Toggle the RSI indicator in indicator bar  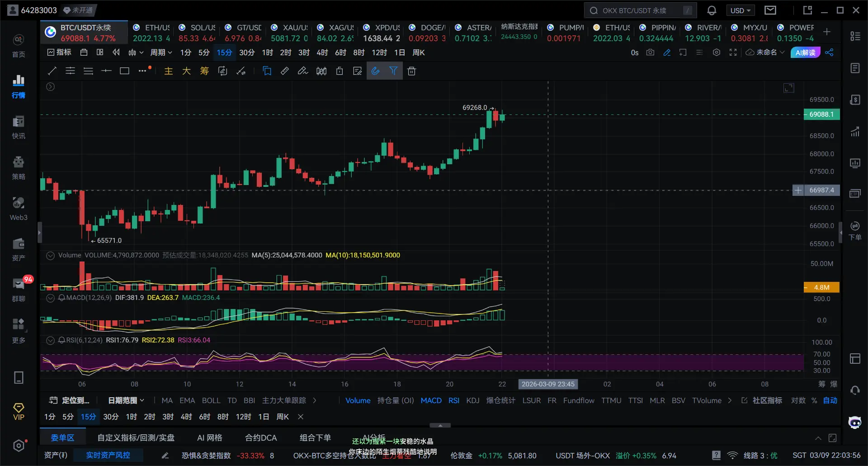click(454, 400)
